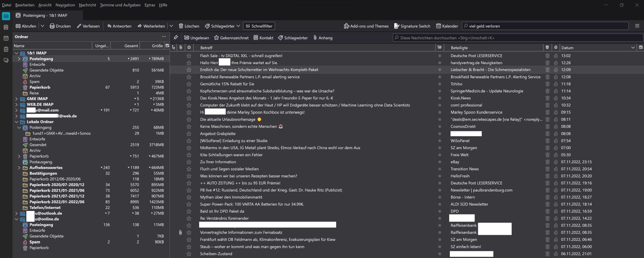Open the Extras menu
Viewport: 644px width, 258px height.
click(x=149, y=5)
